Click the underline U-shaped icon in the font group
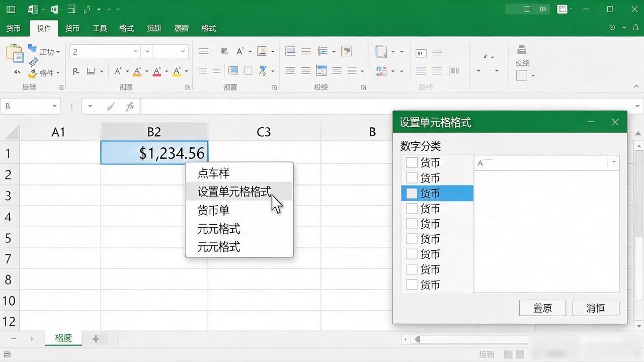 click(x=91, y=71)
